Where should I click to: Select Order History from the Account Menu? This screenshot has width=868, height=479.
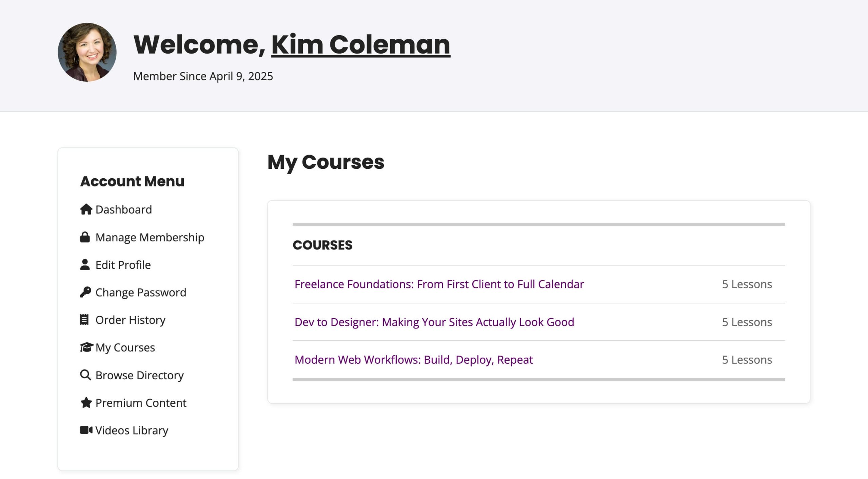pos(130,320)
